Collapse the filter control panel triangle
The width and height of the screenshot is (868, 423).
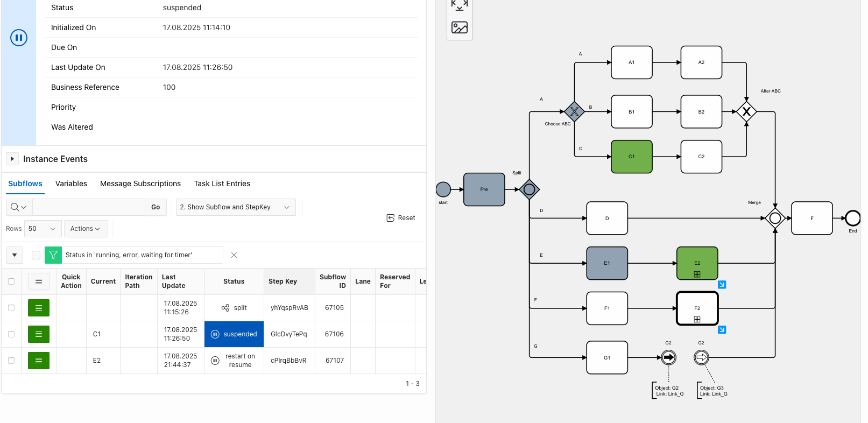click(15, 255)
